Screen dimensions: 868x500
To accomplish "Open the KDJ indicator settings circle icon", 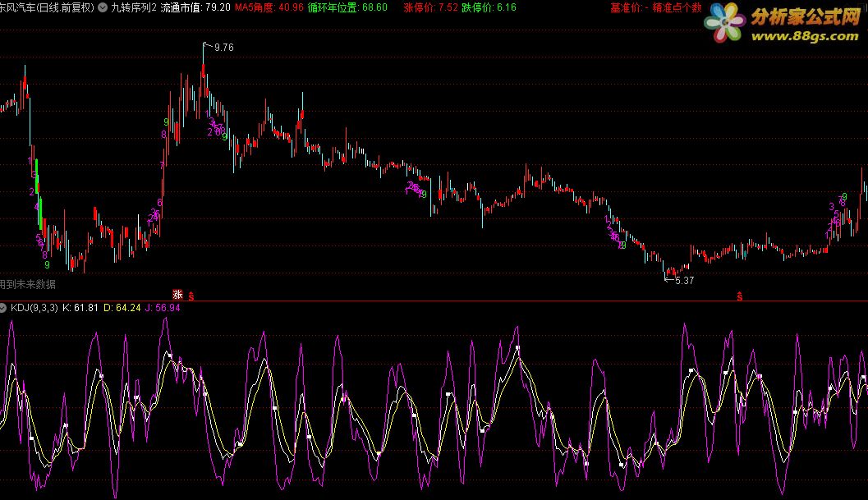I will pos(2,308).
